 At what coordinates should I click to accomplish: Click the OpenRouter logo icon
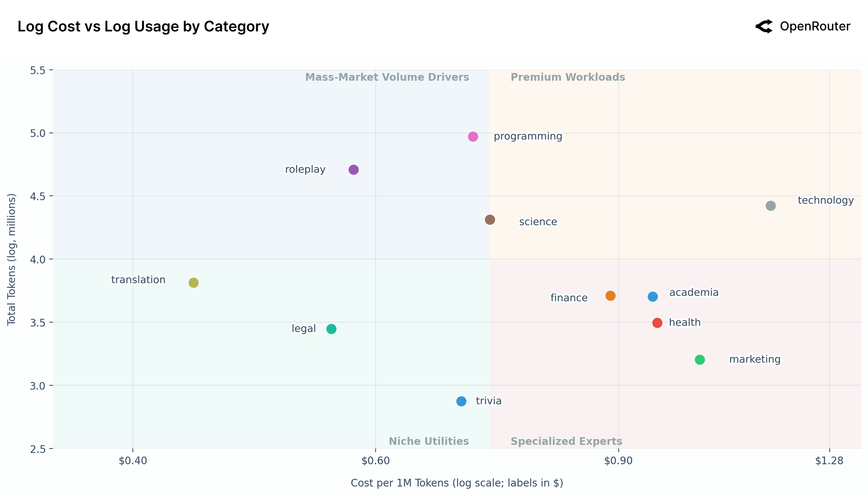(764, 26)
